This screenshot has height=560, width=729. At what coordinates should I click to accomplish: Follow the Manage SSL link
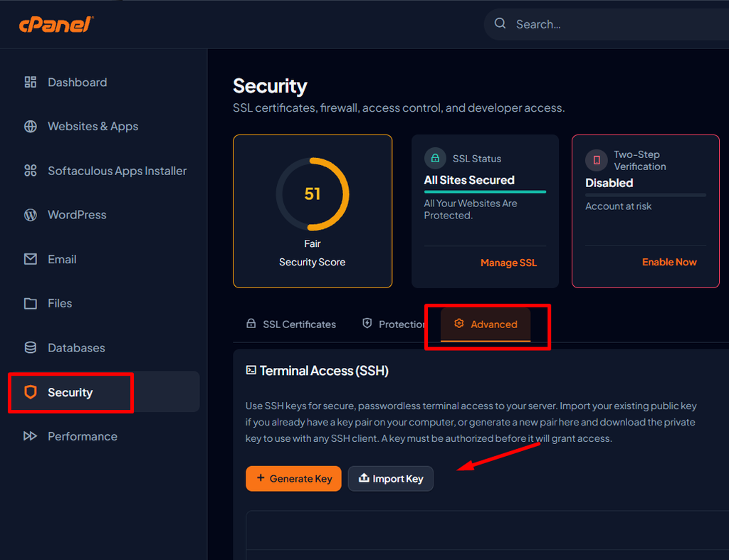tap(508, 263)
